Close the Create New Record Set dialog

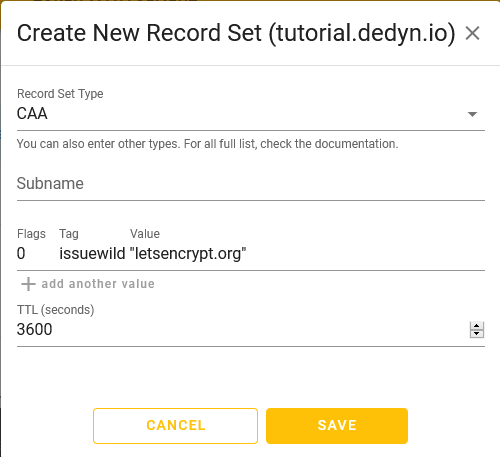tap(472, 33)
